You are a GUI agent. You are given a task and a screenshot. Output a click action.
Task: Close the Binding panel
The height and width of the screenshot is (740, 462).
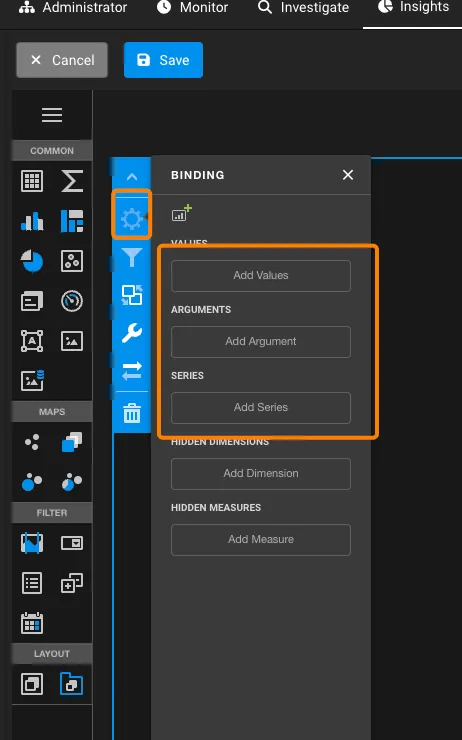pos(348,175)
